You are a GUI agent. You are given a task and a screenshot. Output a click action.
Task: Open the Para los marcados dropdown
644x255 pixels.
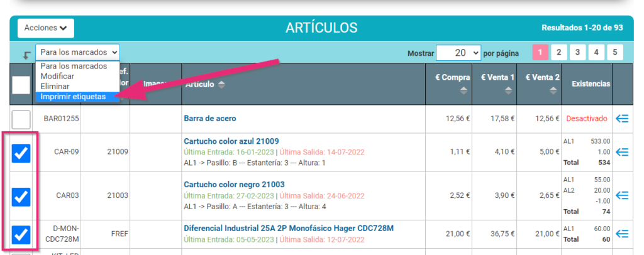point(77,52)
